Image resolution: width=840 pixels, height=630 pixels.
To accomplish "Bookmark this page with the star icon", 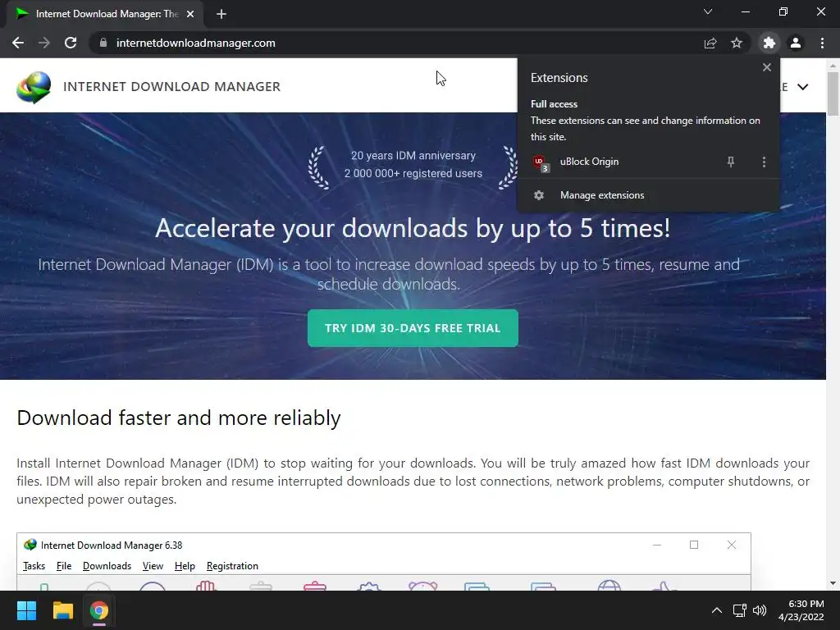I will point(737,43).
